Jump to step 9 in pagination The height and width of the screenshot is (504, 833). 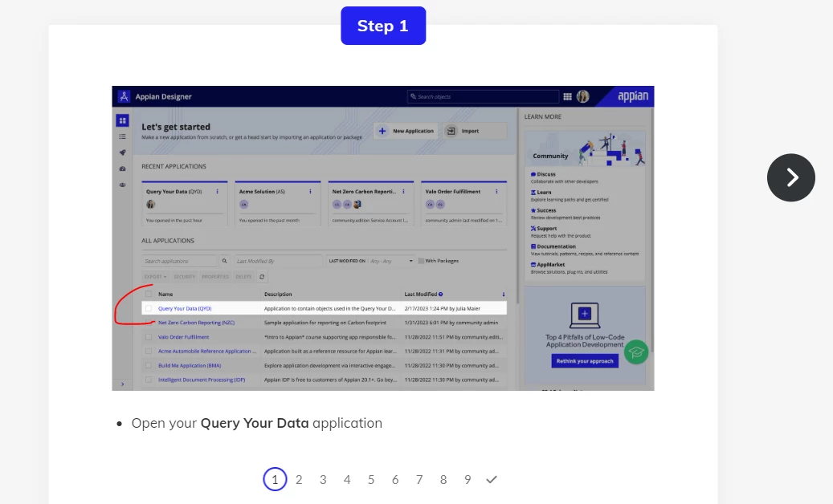(468, 480)
